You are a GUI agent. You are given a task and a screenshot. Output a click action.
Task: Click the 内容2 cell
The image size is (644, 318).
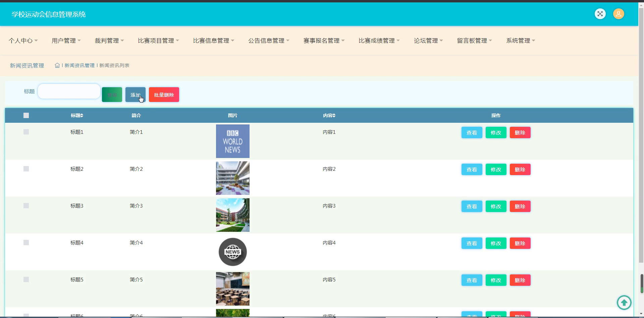point(329,169)
